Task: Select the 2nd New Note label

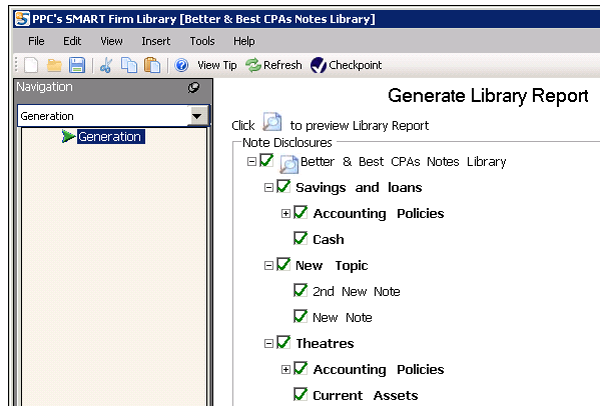Action: click(356, 292)
